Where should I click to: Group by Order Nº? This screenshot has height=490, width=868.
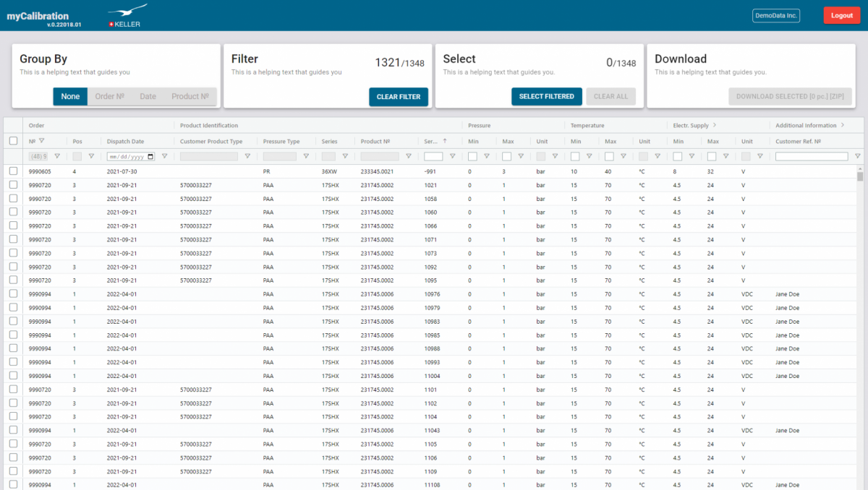[109, 97]
